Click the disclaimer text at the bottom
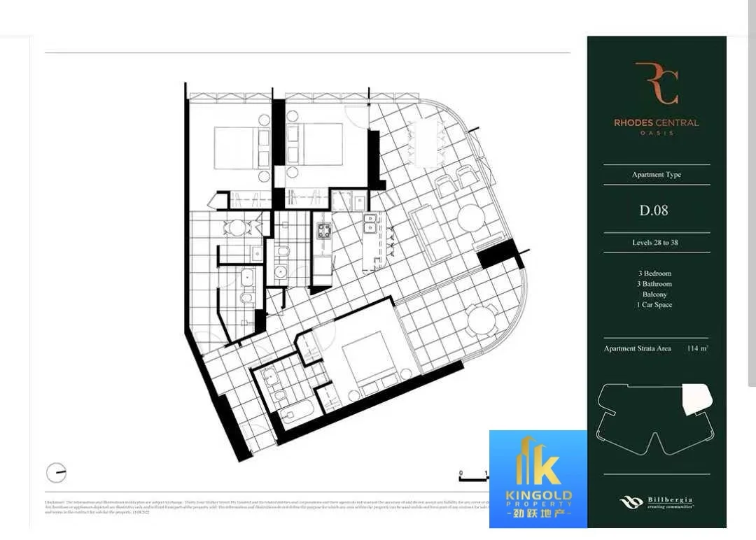 coord(266,508)
